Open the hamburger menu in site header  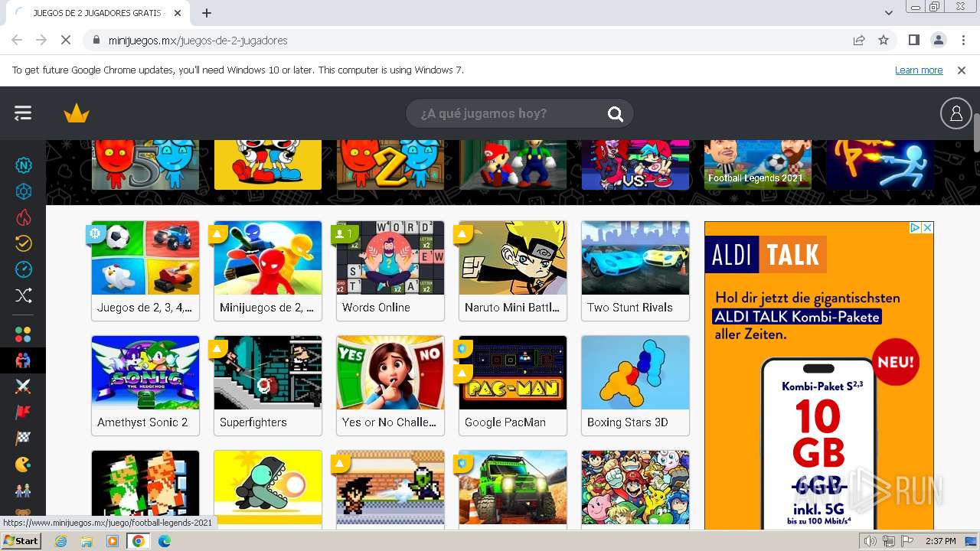click(23, 113)
